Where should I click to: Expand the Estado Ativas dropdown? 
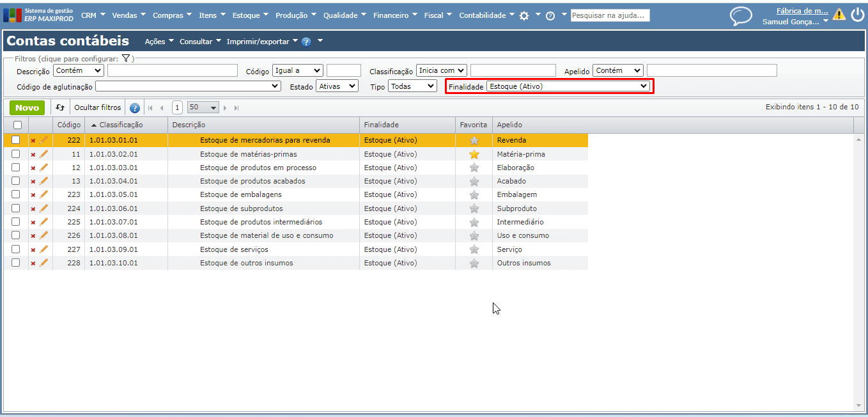pyautogui.click(x=337, y=86)
